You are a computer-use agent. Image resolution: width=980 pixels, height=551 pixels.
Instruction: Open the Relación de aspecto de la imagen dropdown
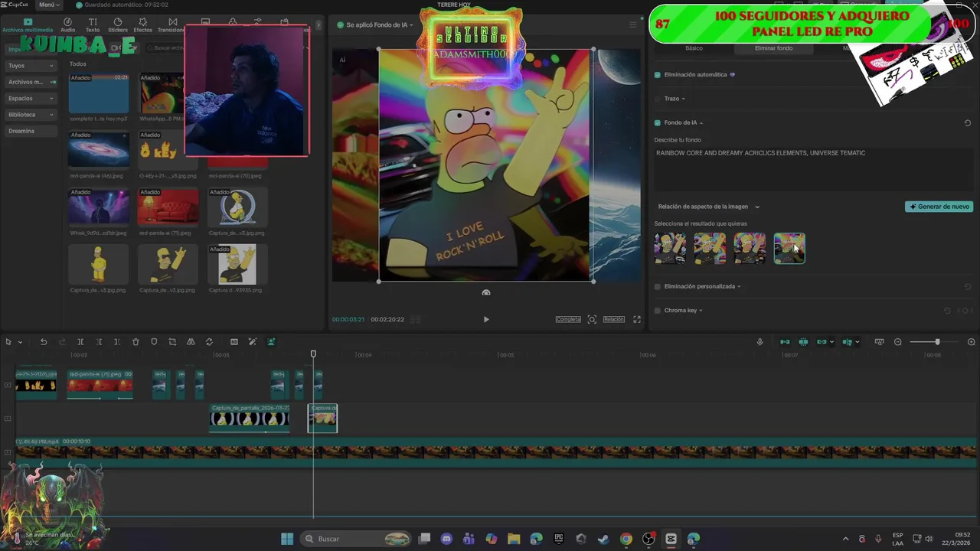pyautogui.click(x=708, y=207)
